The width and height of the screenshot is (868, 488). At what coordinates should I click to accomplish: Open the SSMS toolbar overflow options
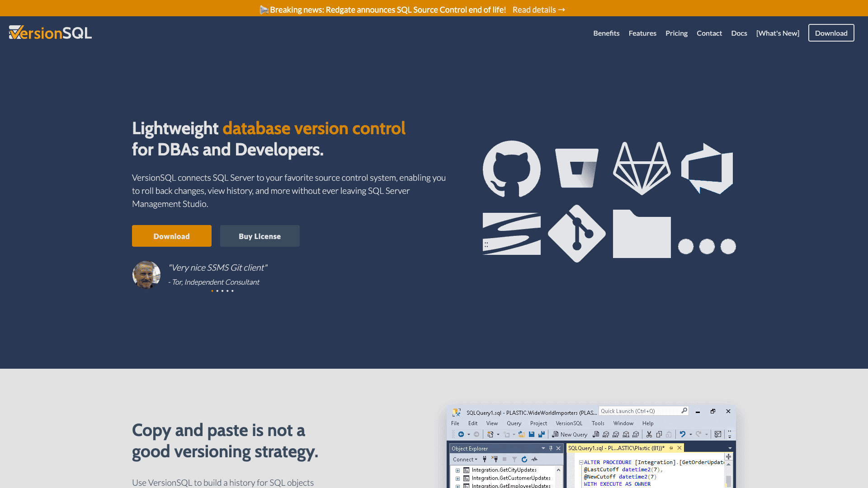(729, 434)
